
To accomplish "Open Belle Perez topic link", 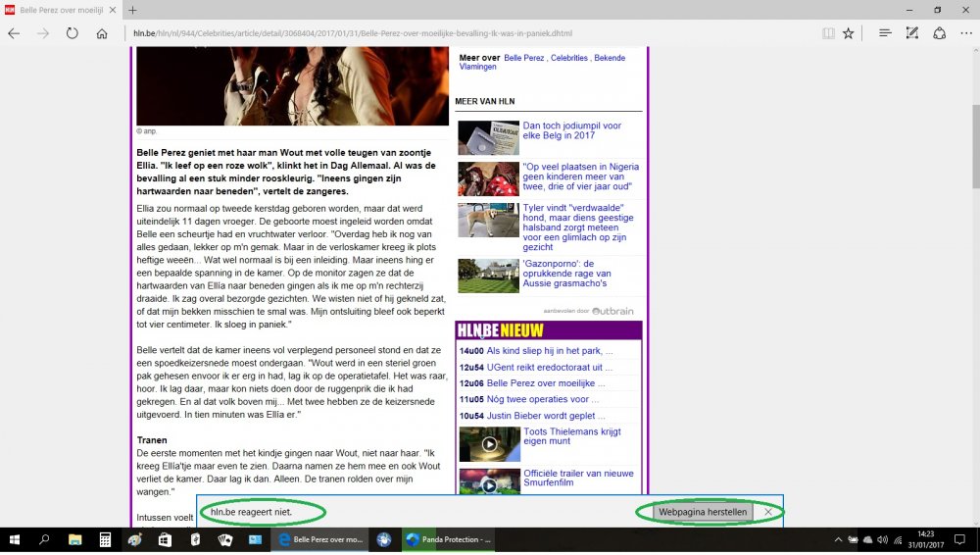I will [x=523, y=58].
